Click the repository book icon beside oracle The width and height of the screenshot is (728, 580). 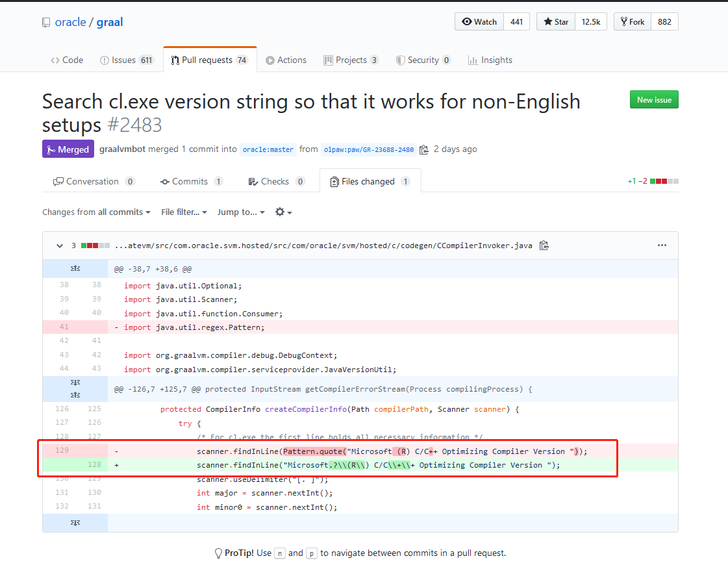click(46, 22)
